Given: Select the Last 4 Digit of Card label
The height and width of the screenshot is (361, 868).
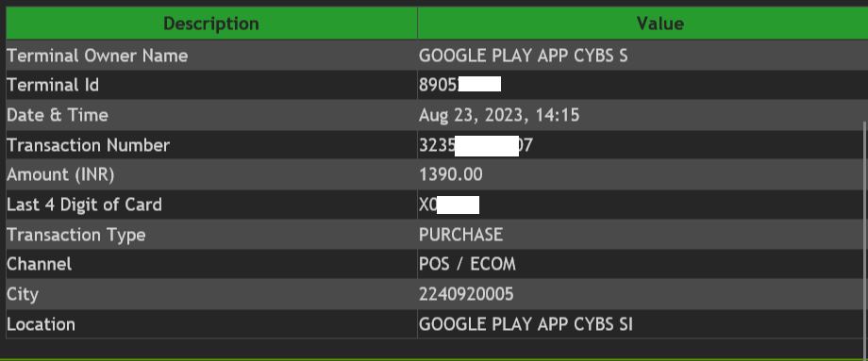Looking at the screenshot, I should click(x=85, y=205).
